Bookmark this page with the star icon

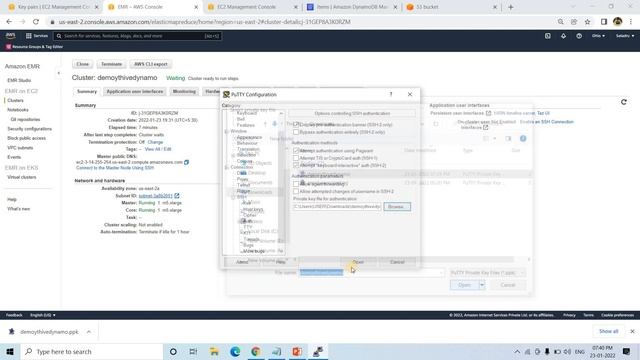tap(587, 22)
